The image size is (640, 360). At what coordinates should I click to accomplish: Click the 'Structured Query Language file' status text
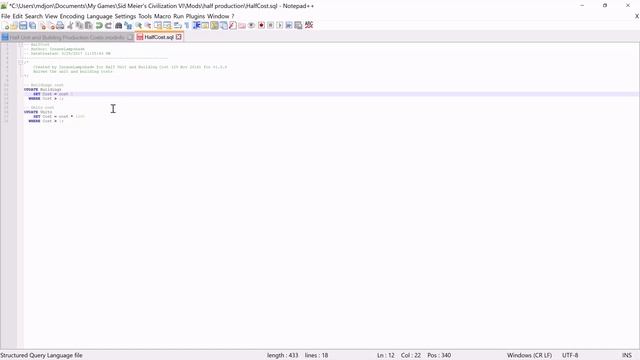click(x=42, y=356)
